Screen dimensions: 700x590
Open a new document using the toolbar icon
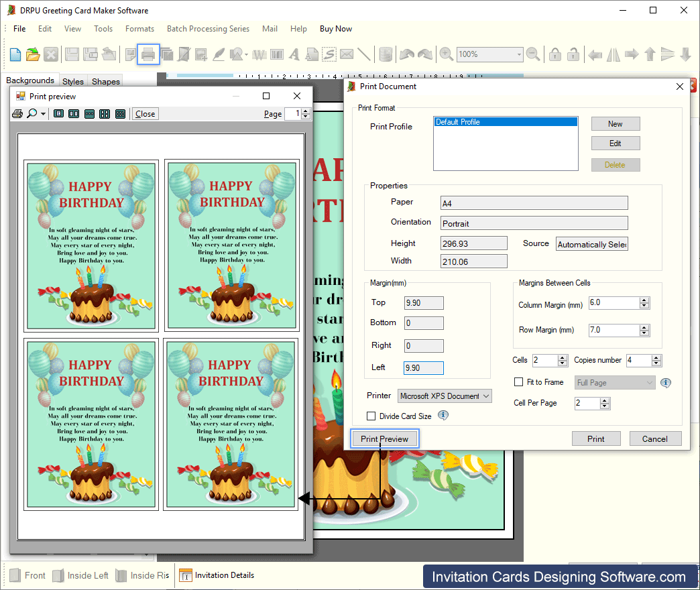click(15, 54)
